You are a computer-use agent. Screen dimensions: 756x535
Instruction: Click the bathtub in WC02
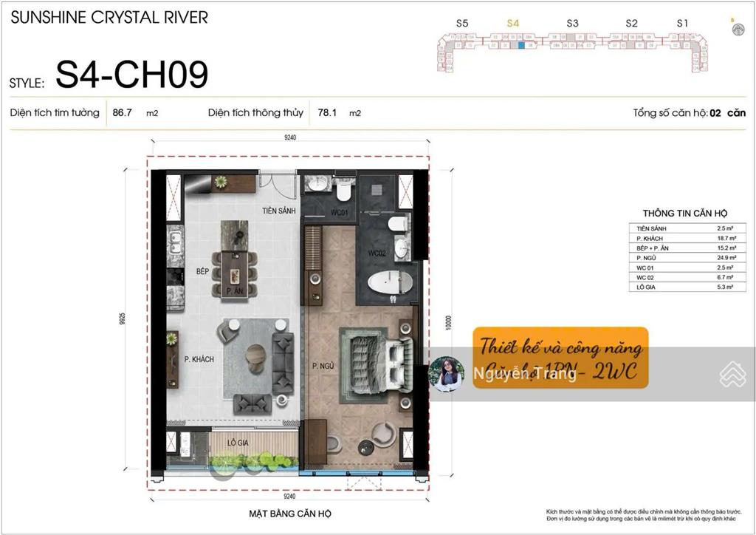(390, 283)
